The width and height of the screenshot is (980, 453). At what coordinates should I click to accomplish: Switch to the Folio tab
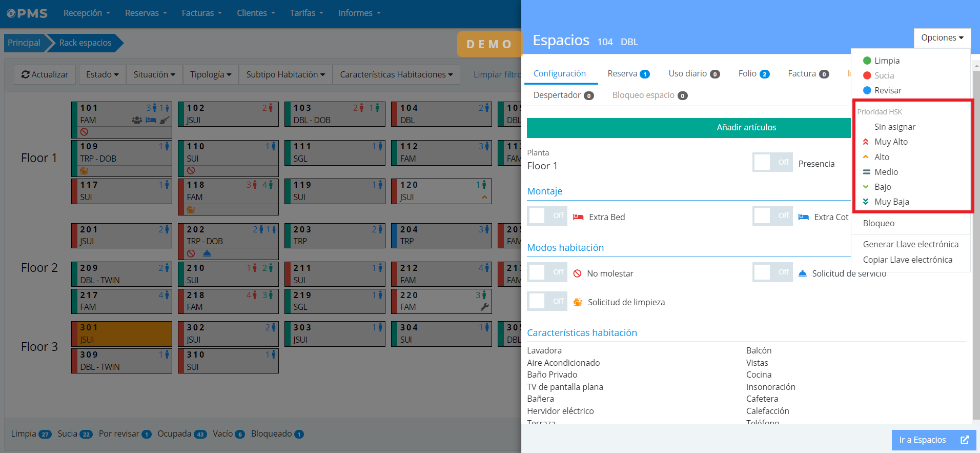coord(753,74)
